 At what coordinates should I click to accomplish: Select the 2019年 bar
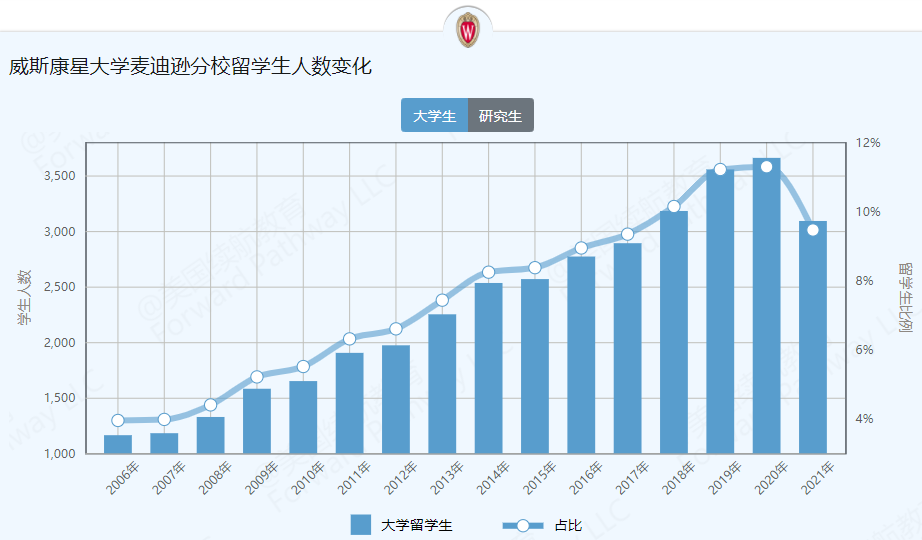(720, 311)
